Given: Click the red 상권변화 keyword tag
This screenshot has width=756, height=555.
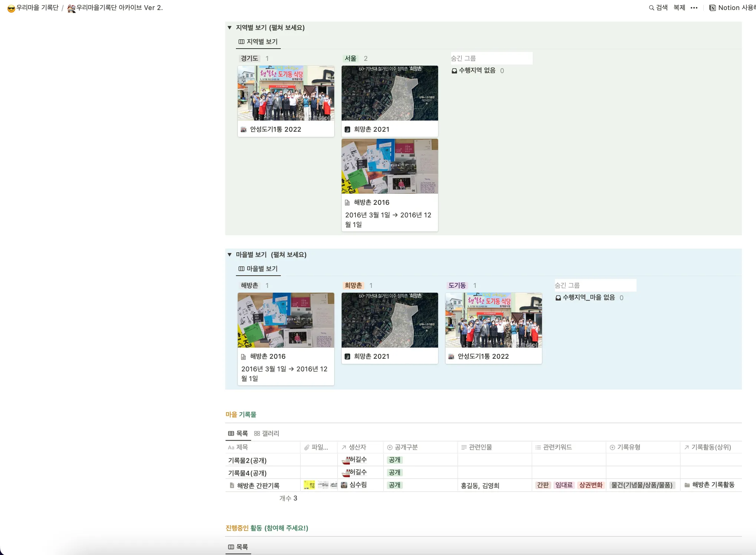Looking at the screenshot, I should 591,485.
